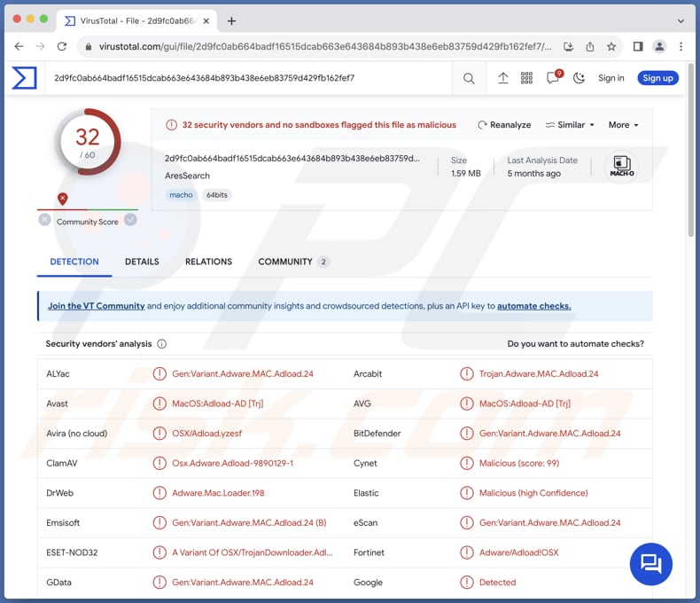Screen dimensions: 700x603
Task: Reload the current page
Action: (62, 46)
